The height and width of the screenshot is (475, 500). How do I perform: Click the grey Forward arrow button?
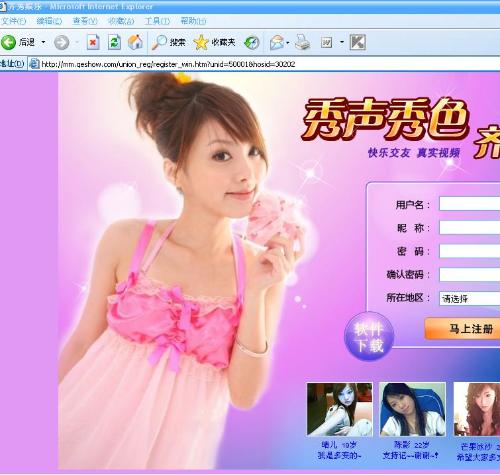click(x=62, y=42)
